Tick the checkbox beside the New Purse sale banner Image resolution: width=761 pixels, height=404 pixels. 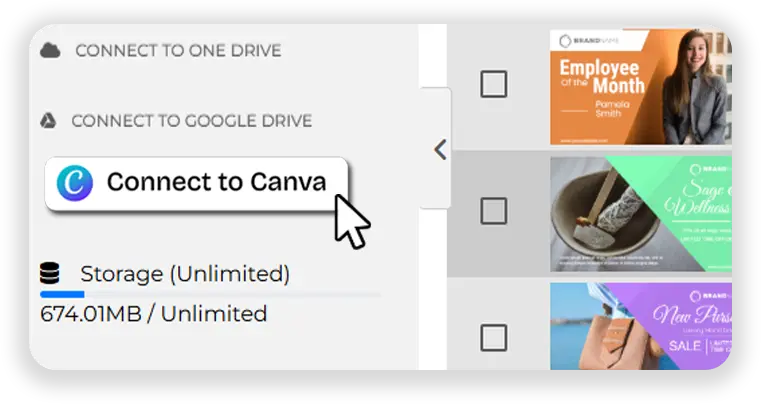494,337
